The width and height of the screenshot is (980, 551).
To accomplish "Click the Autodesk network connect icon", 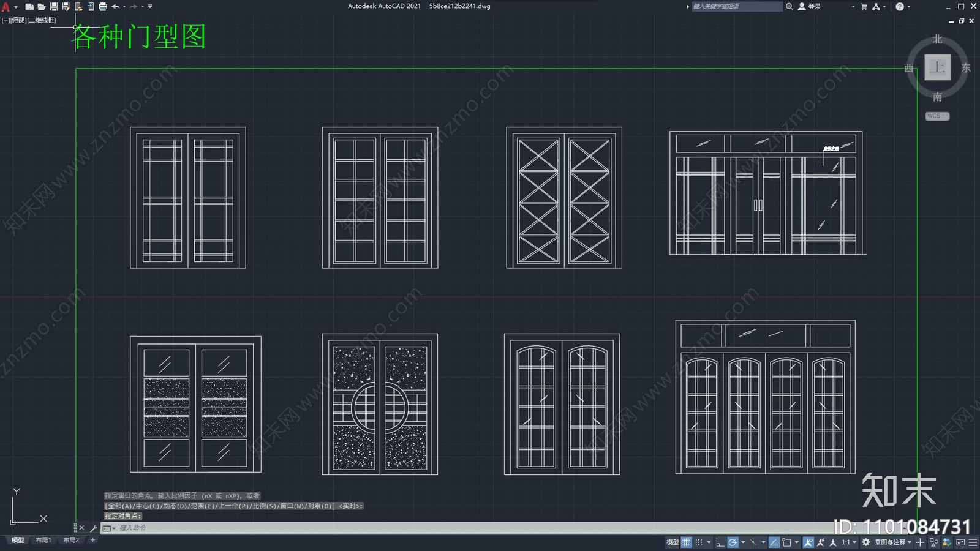I will (x=876, y=7).
